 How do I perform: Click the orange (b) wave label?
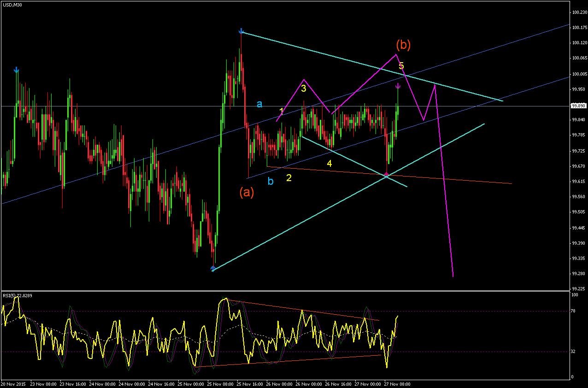coord(403,45)
